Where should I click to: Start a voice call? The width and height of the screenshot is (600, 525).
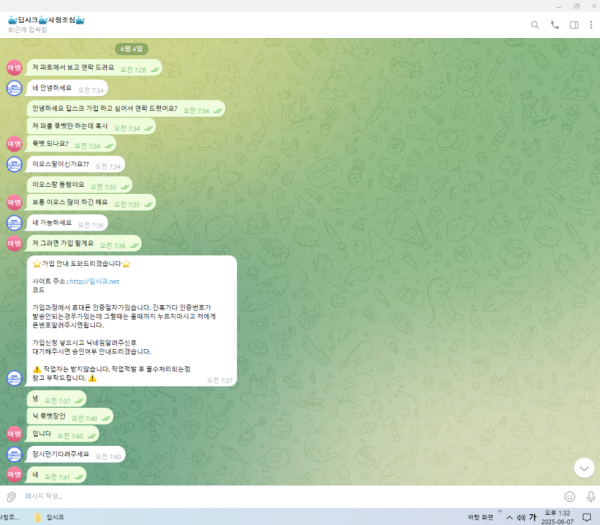554,25
